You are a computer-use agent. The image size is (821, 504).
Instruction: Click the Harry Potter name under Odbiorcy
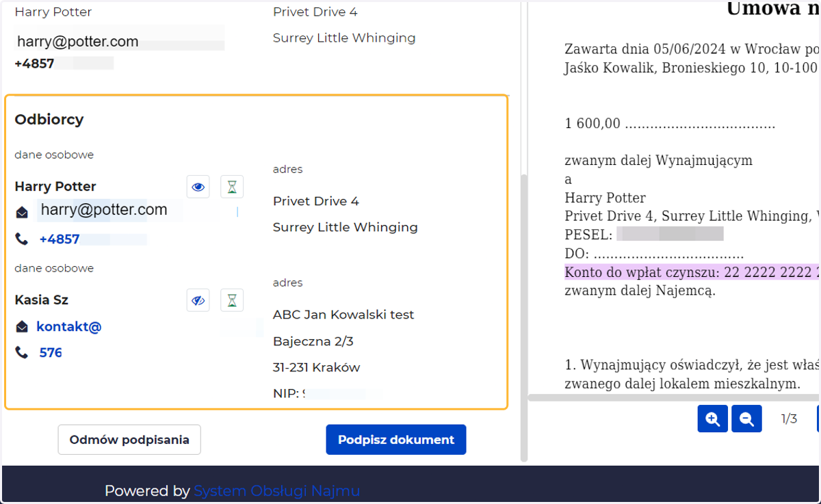point(55,187)
